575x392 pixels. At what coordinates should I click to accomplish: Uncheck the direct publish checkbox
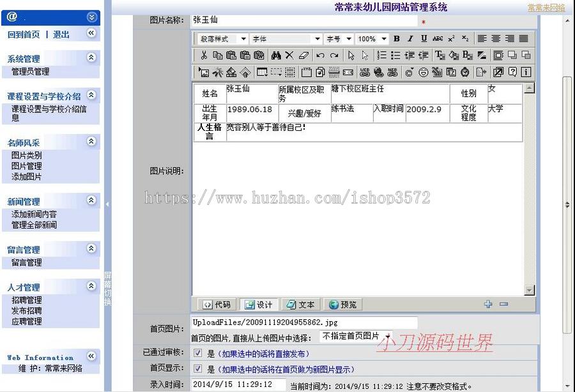click(x=197, y=352)
